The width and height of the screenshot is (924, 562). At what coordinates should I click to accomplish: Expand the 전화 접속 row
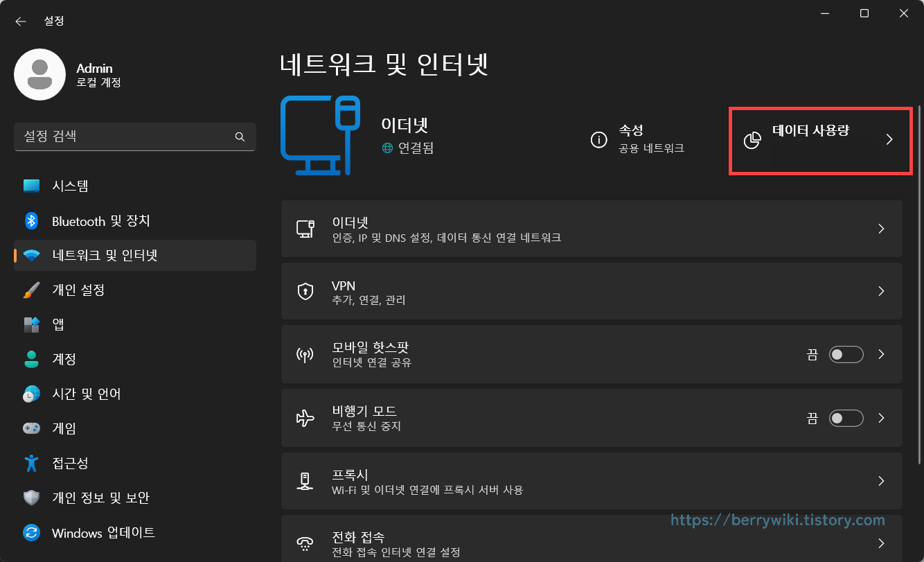point(881,543)
